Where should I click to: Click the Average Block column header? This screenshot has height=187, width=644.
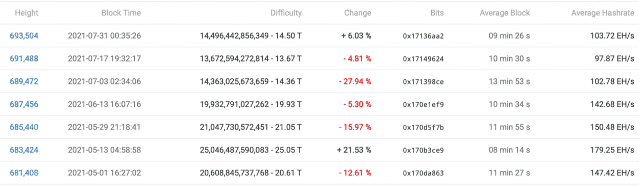pyautogui.click(x=505, y=13)
